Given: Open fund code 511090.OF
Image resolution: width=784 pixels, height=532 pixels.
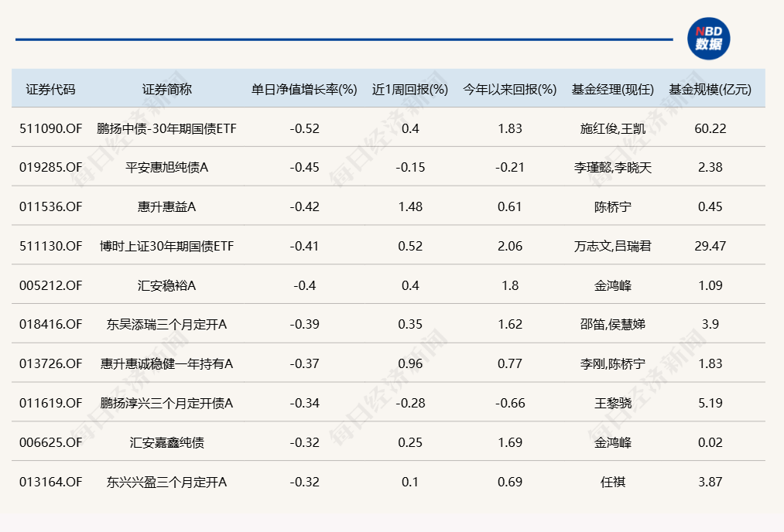Looking at the screenshot, I should 51,128.
